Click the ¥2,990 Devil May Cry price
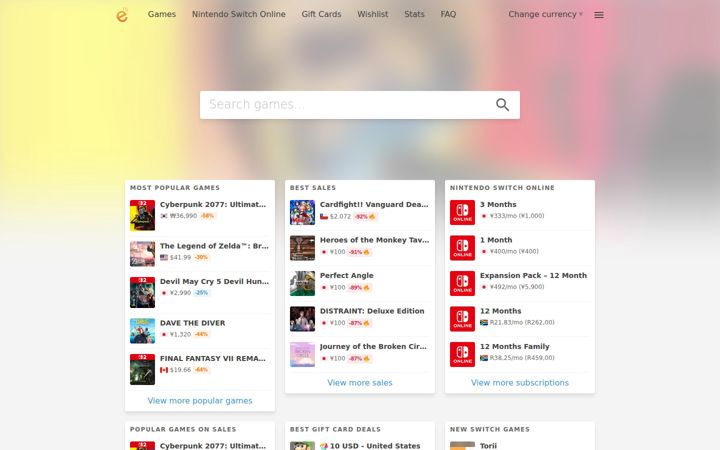The image size is (720, 450). click(x=180, y=293)
